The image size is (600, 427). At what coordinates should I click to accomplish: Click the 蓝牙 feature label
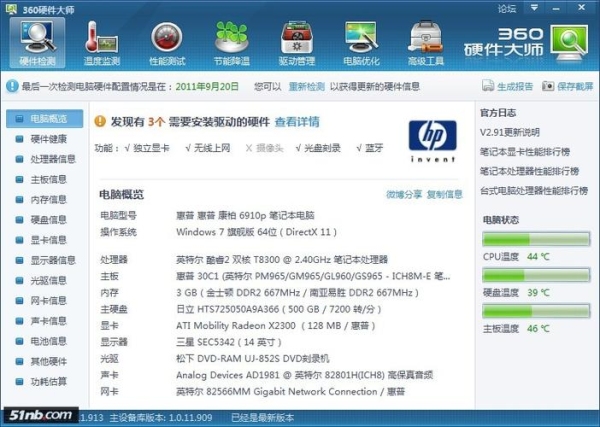(374, 148)
